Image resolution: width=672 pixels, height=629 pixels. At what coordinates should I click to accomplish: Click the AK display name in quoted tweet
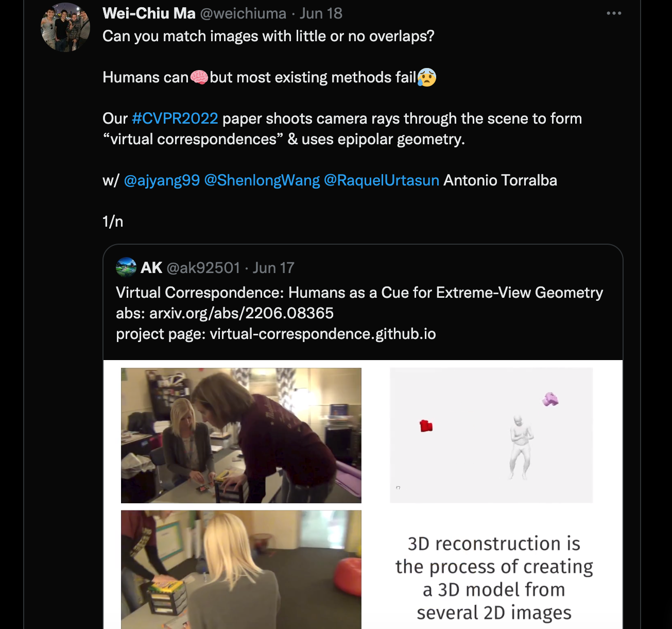pos(151,268)
